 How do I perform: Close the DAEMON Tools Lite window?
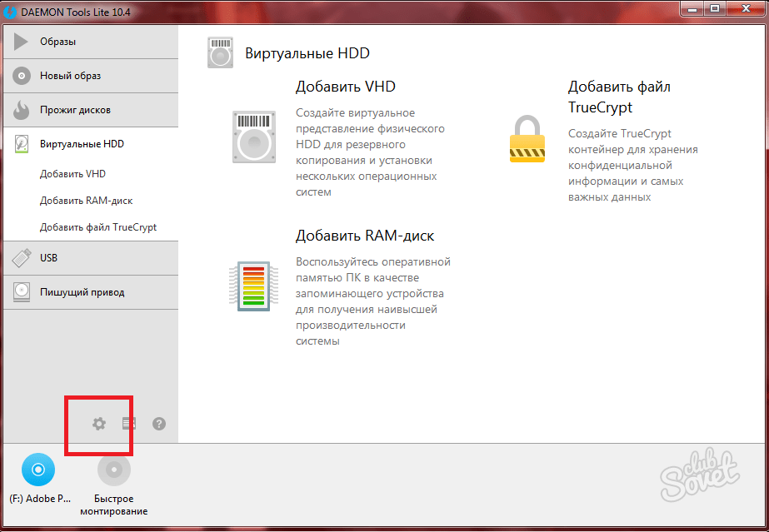coord(747,7)
